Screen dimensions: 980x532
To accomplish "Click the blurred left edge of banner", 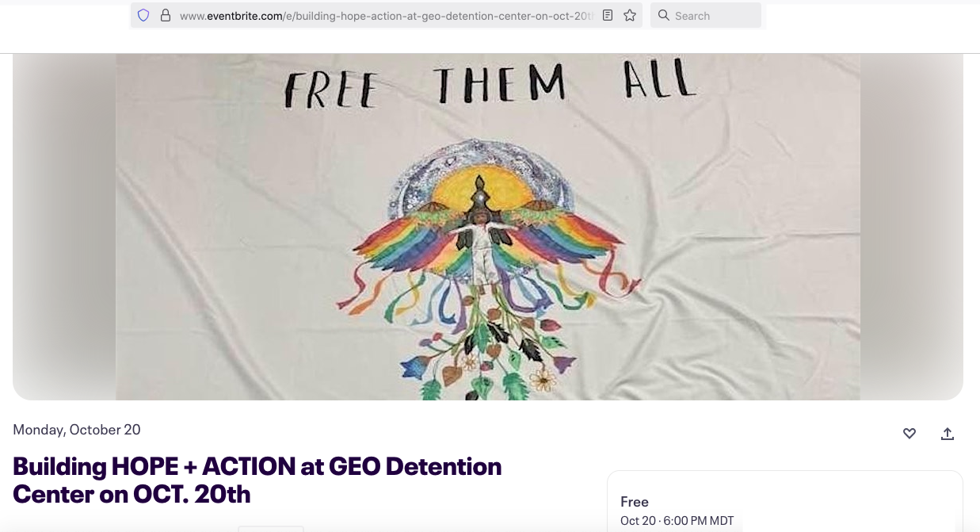I will pyautogui.click(x=64, y=227).
